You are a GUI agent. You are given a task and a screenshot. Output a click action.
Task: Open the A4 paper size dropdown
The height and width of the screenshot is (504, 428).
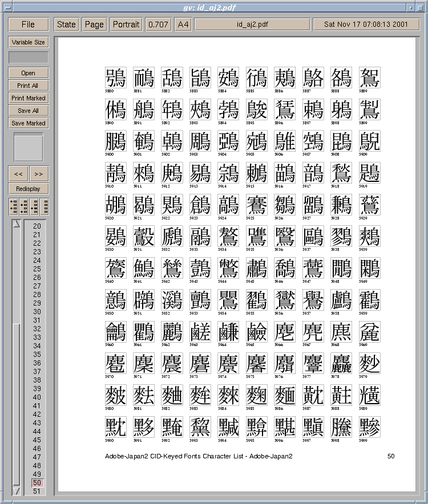(x=183, y=24)
